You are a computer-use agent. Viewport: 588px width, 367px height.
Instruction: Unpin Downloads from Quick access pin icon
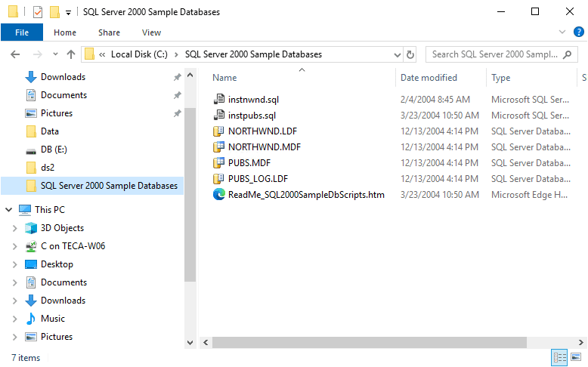coord(178,77)
